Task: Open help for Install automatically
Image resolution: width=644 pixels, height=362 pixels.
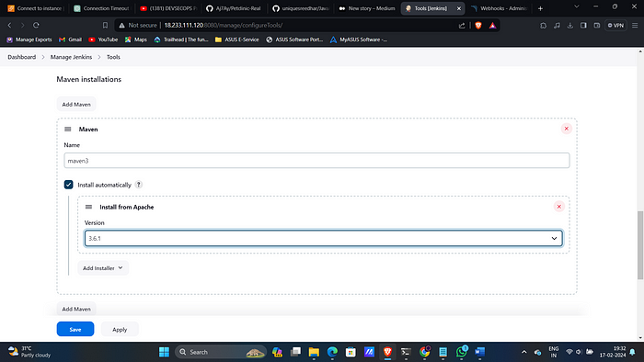Action: tap(139, 185)
